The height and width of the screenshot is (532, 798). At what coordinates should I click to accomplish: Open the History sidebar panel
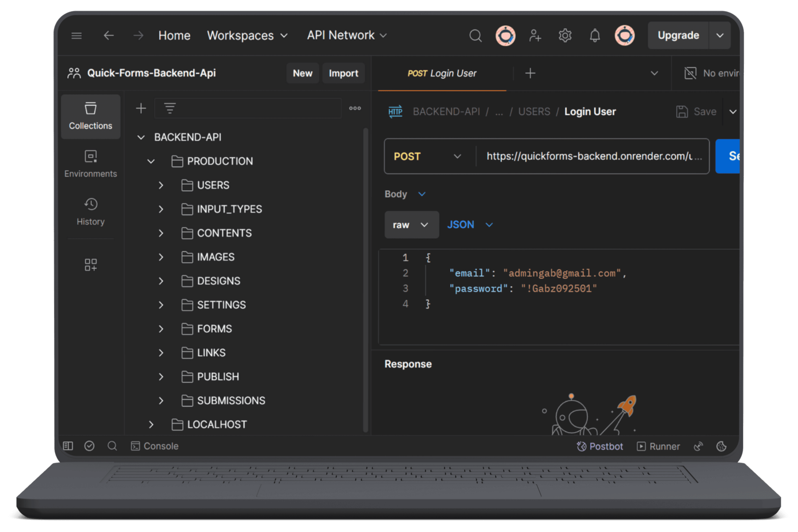point(91,212)
